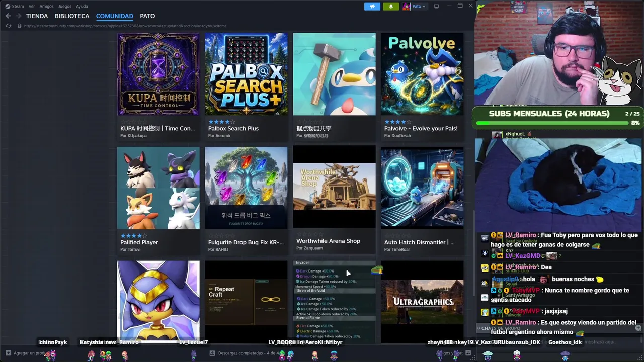644x362 pixels.
Task: Click the downloads icon beside Descargas completadas
Action: coord(213,353)
